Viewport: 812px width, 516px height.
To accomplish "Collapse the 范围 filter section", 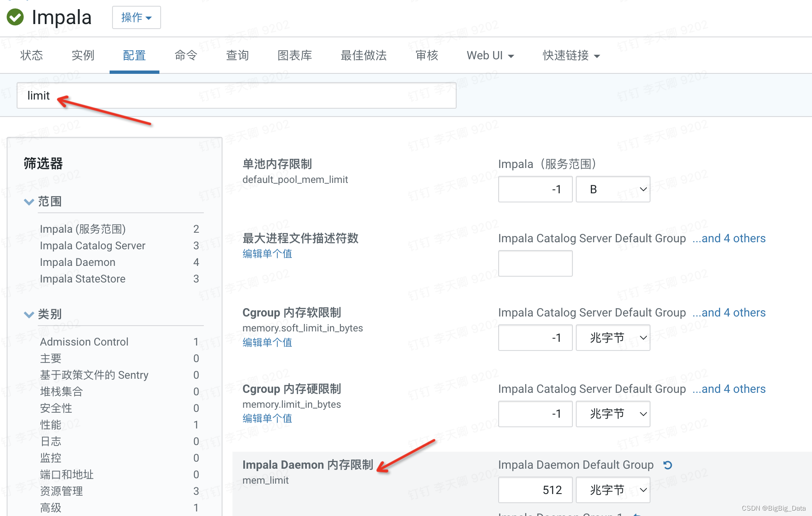I will coord(29,202).
